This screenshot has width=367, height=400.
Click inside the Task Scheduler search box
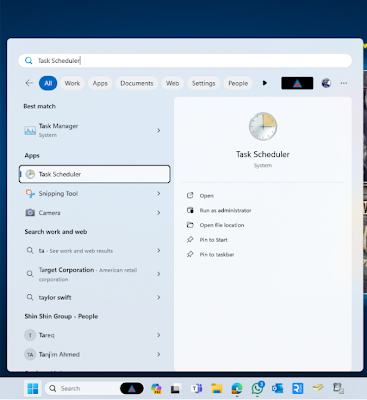click(185, 61)
